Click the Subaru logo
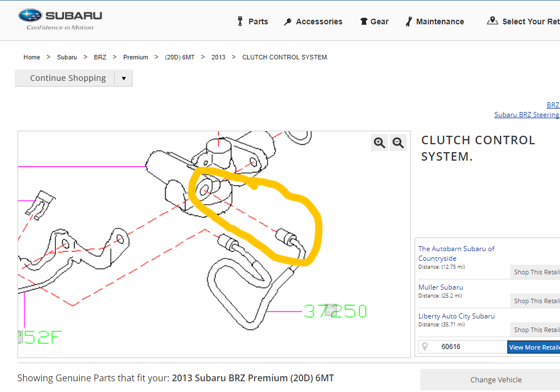560x392 pixels. click(60, 19)
